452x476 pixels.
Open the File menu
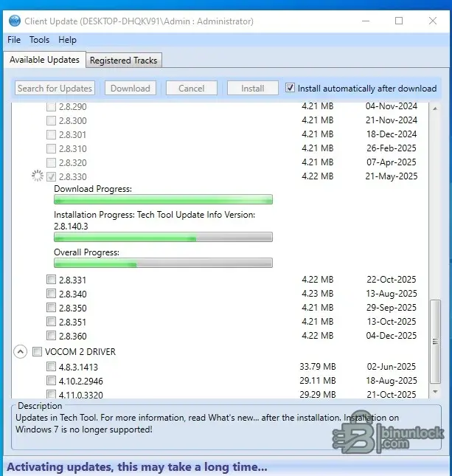14,40
